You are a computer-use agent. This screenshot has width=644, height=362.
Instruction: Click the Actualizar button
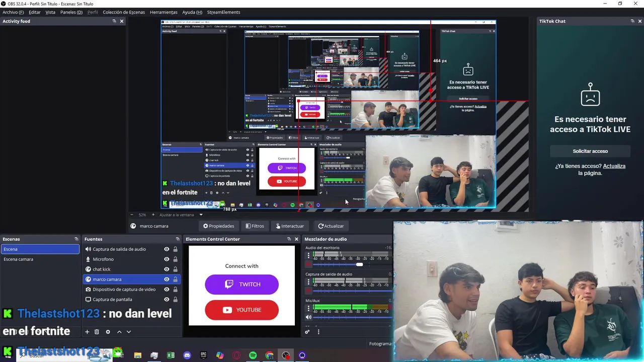(x=331, y=226)
